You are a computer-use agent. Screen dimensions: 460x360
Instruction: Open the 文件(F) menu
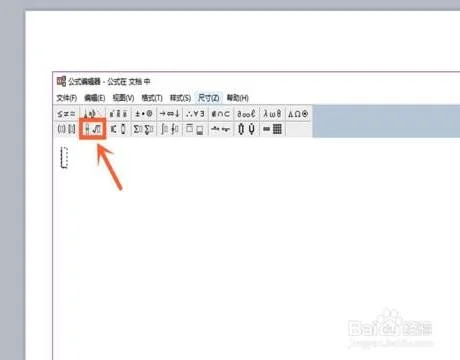click(67, 98)
